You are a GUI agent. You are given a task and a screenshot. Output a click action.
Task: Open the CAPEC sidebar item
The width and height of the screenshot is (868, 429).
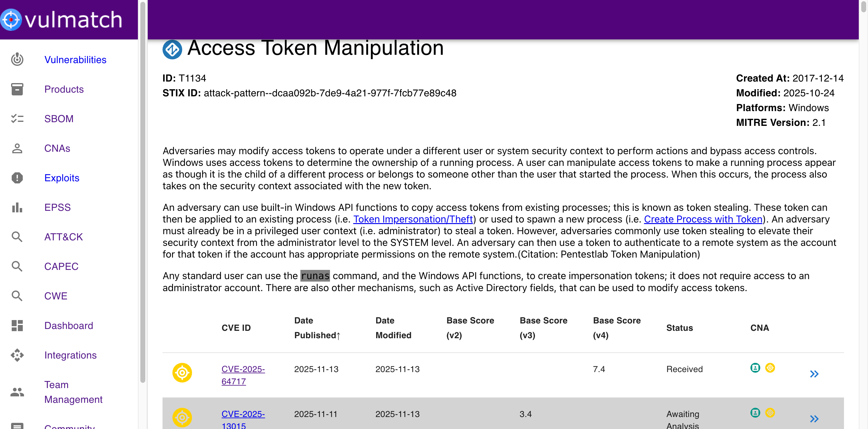61,267
